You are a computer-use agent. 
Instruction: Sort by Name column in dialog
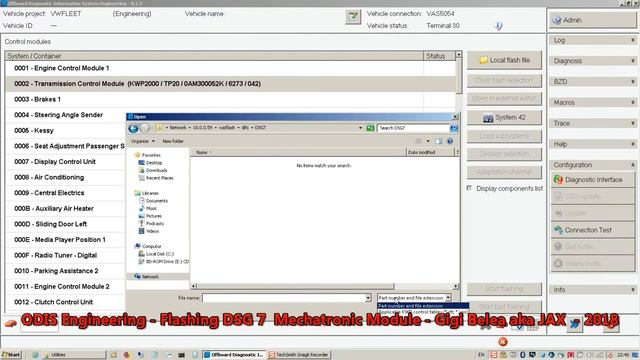click(298, 152)
